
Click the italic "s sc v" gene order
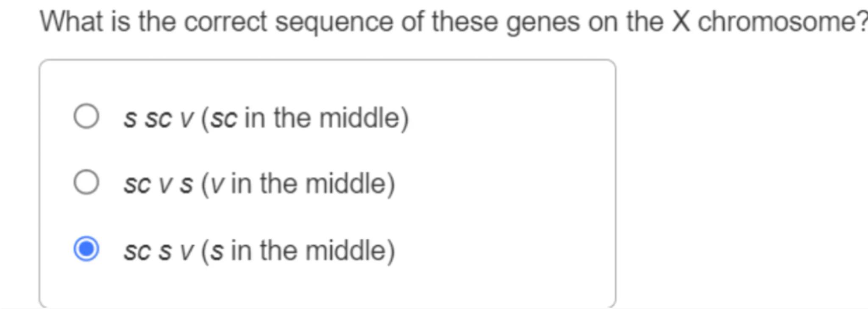coord(159,118)
